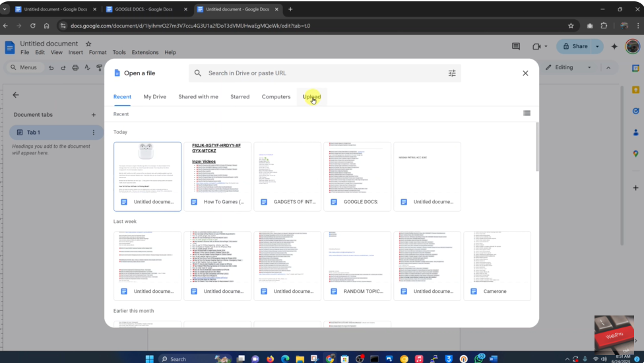The image size is (644, 363).
Task: Click the Print icon
Action: point(75,68)
